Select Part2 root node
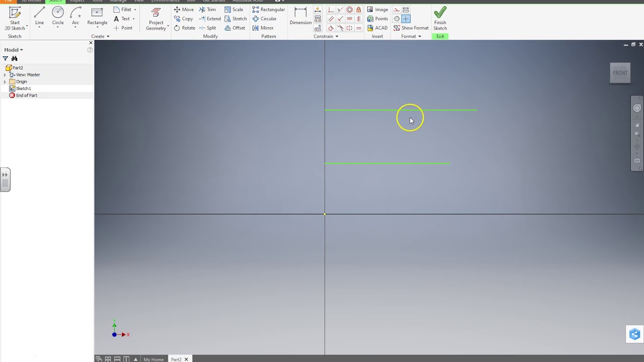The width and height of the screenshot is (644, 362). [14, 68]
